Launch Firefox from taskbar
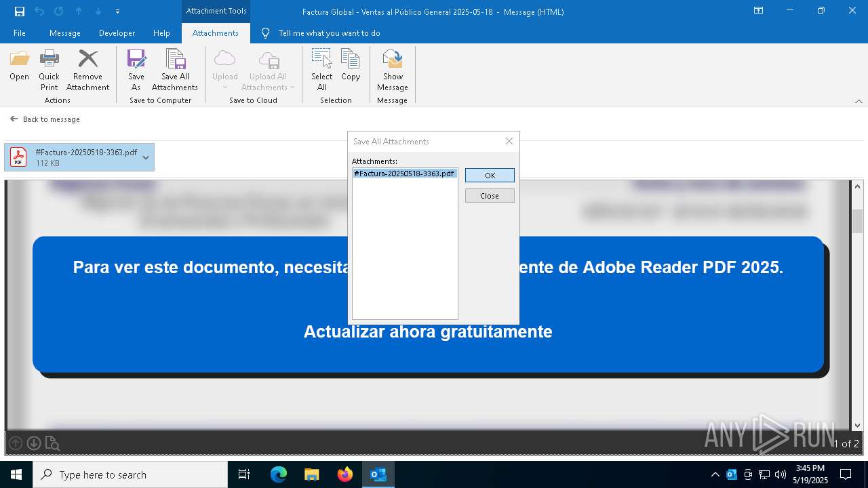This screenshot has width=868, height=488. coord(345,474)
